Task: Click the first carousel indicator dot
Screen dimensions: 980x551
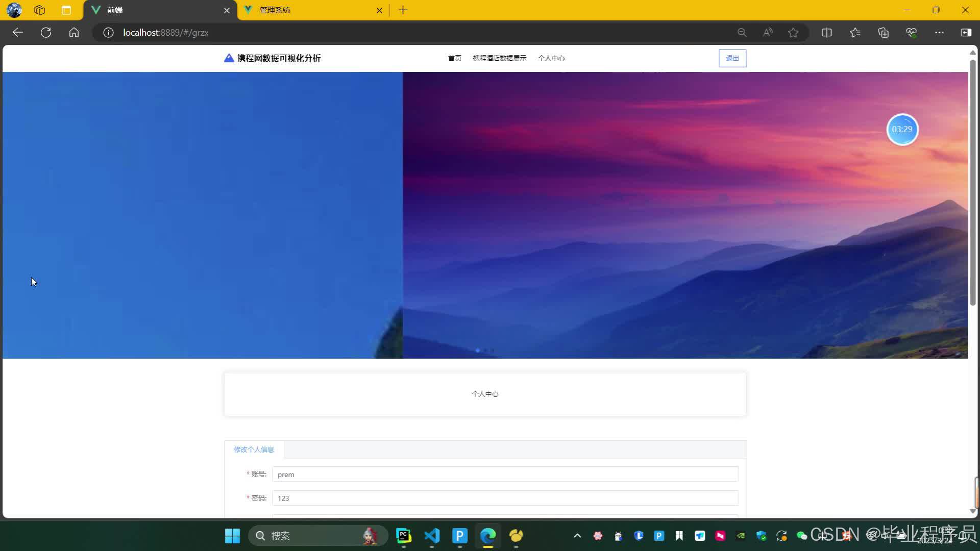Action: 478,350
